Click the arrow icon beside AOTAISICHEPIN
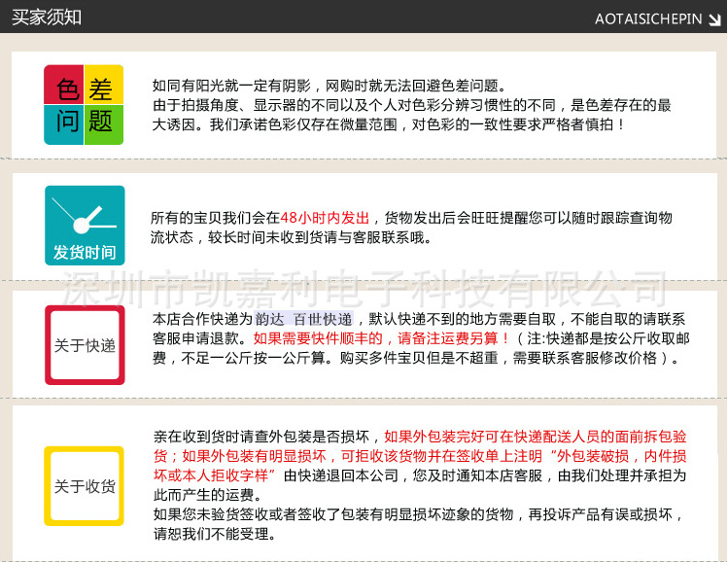Image resolution: width=728 pixels, height=562 pixels. (x=714, y=19)
